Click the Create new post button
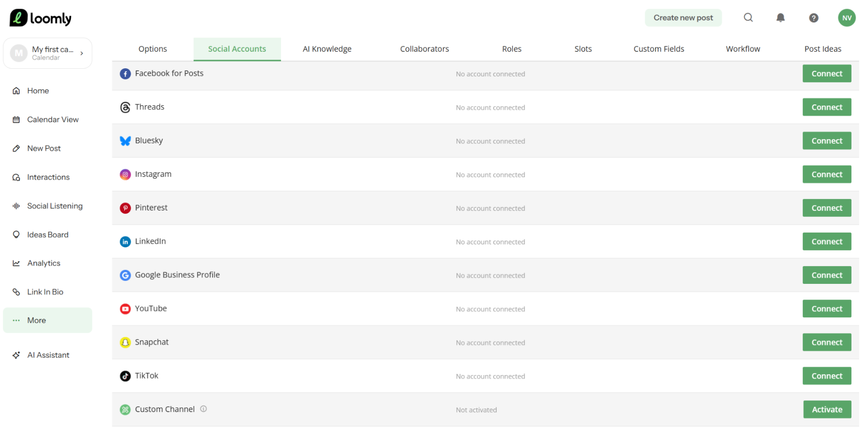 (683, 18)
